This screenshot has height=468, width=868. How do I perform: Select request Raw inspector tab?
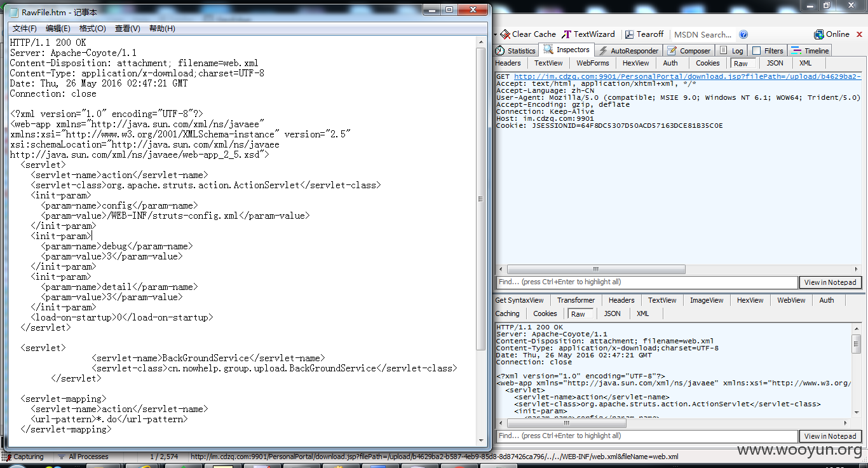743,64
